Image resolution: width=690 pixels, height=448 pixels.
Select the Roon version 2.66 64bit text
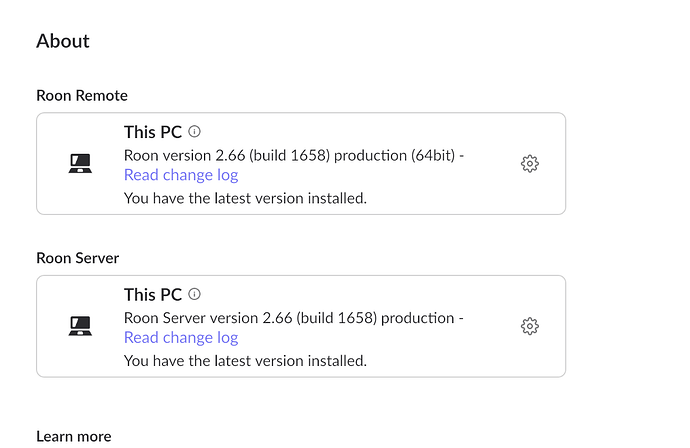point(294,155)
